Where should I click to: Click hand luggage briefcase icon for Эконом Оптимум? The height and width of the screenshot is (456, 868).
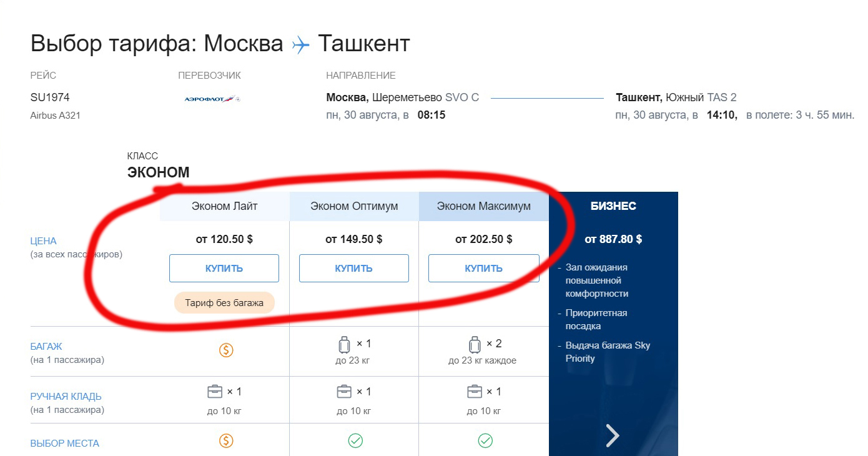coord(344,392)
